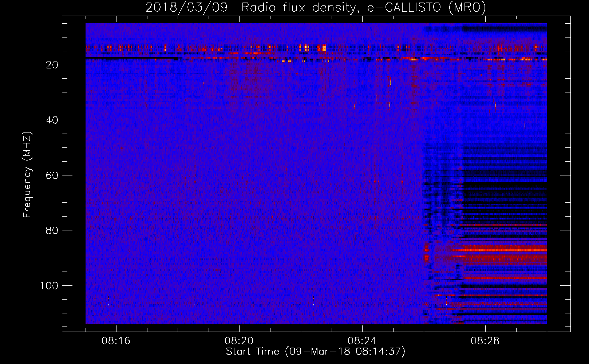Click the 40 frequency tick label
The image size is (589, 364).
[x=52, y=120]
